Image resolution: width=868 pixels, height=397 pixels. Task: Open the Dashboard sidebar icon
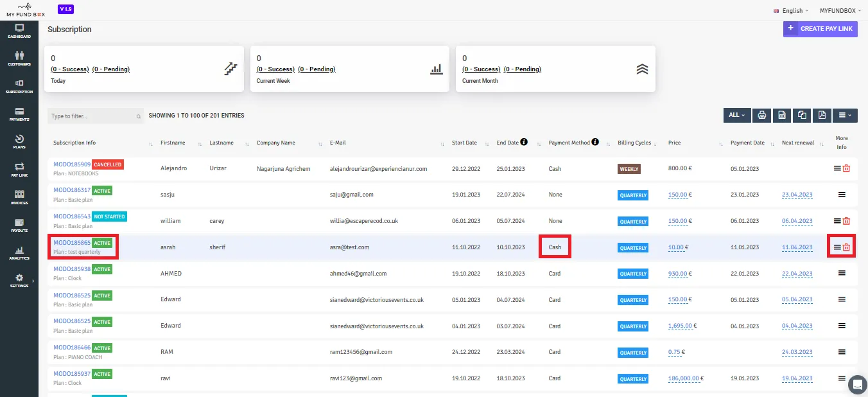coord(19,31)
